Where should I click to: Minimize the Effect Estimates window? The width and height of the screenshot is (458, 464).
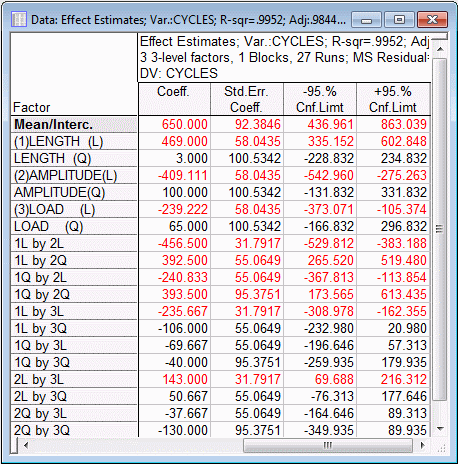(x=366, y=20)
